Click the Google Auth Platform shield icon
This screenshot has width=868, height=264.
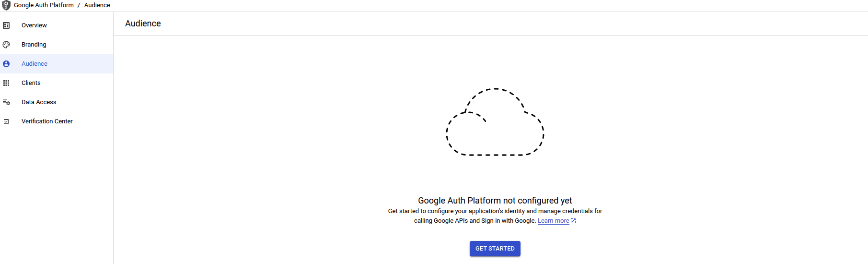6,5
